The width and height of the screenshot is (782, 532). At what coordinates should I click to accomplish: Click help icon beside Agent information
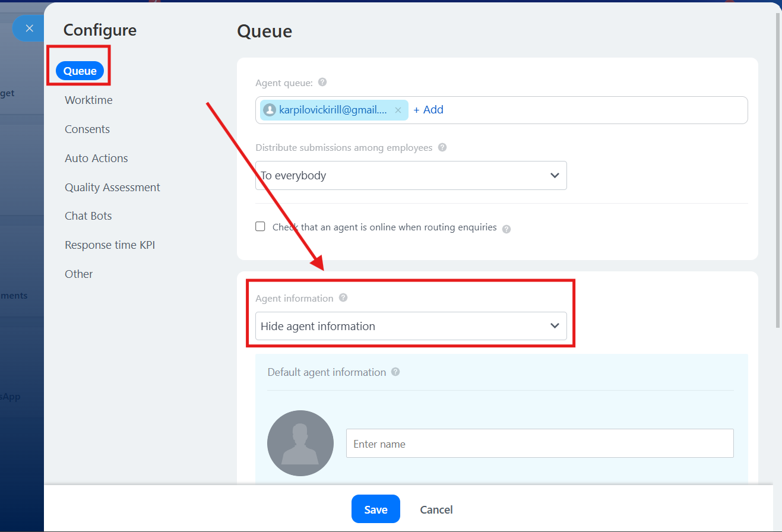coord(343,298)
